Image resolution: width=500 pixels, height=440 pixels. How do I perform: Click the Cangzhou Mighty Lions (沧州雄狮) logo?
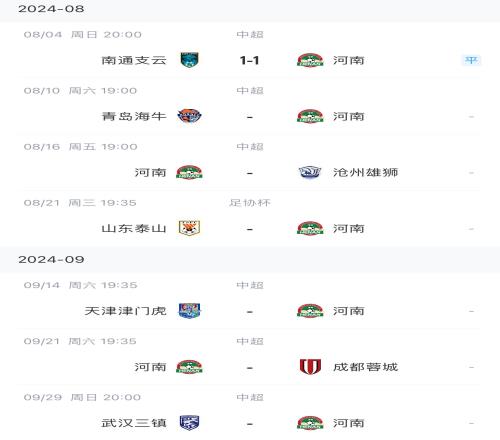click(x=310, y=172)
